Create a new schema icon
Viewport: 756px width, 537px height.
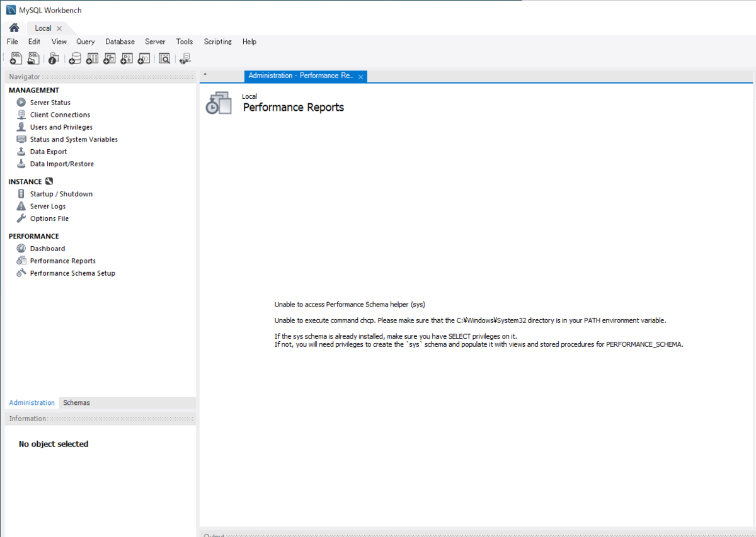point(75,59)
